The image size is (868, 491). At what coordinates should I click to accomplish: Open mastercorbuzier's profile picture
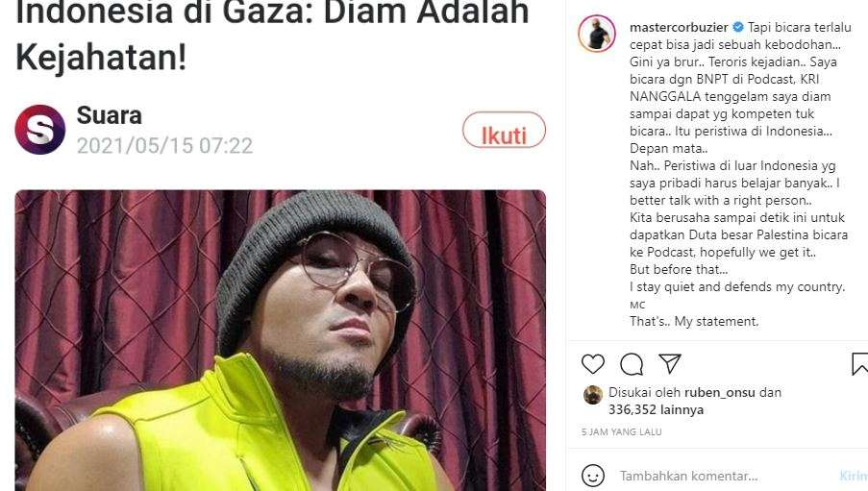tap(597, 34)
